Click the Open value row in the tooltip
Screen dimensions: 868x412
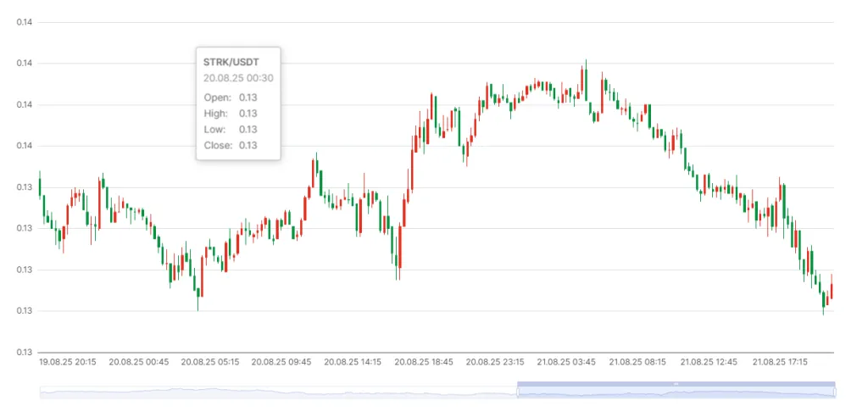click(231, 97)
